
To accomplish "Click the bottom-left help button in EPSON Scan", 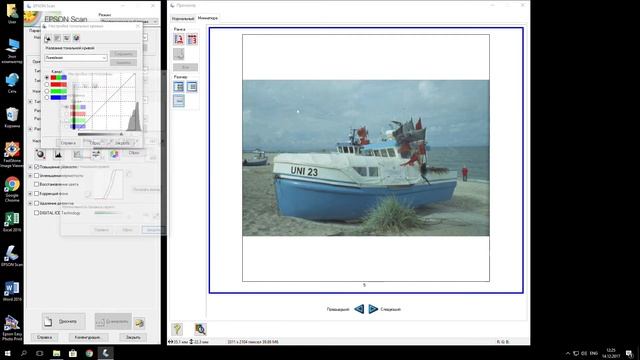I will pos(44,337).
